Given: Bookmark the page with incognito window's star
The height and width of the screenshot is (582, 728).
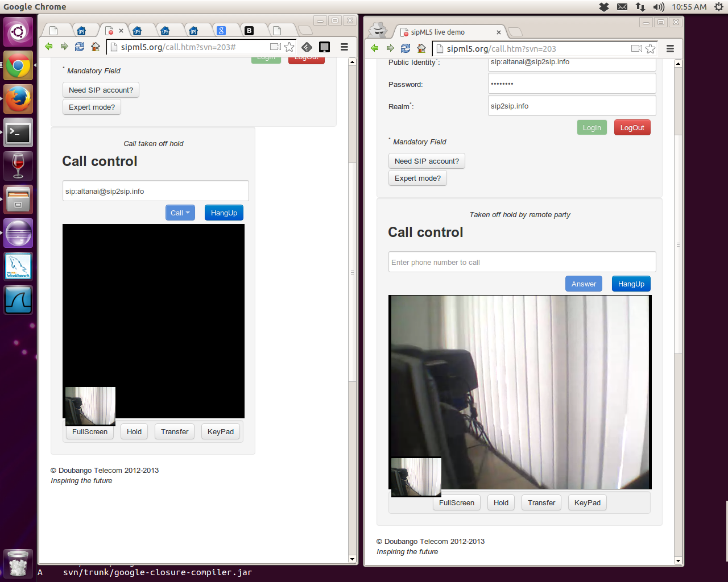Looking at the screenshot, I should click(x=651, y=48).
